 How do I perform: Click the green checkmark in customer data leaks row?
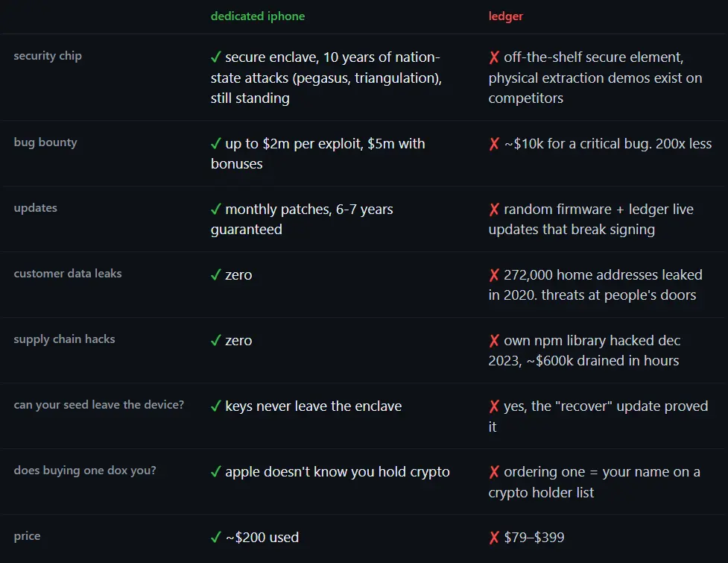coord(215,274)
